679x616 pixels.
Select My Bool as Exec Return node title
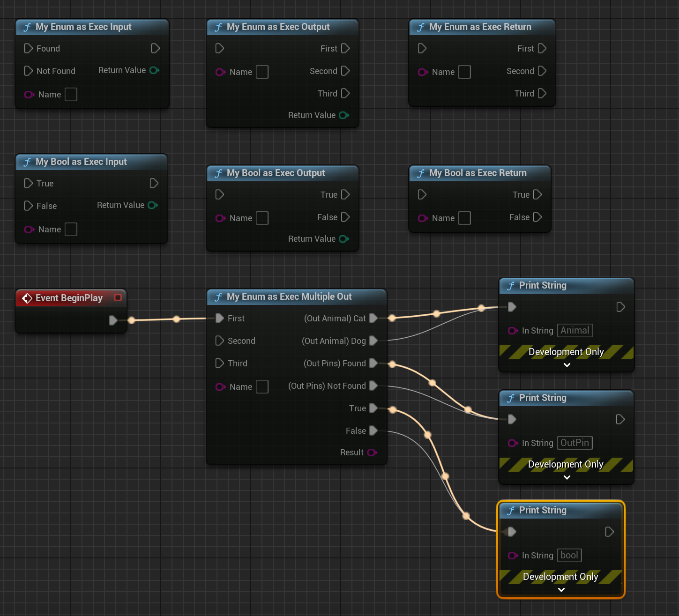pos(478,173)
